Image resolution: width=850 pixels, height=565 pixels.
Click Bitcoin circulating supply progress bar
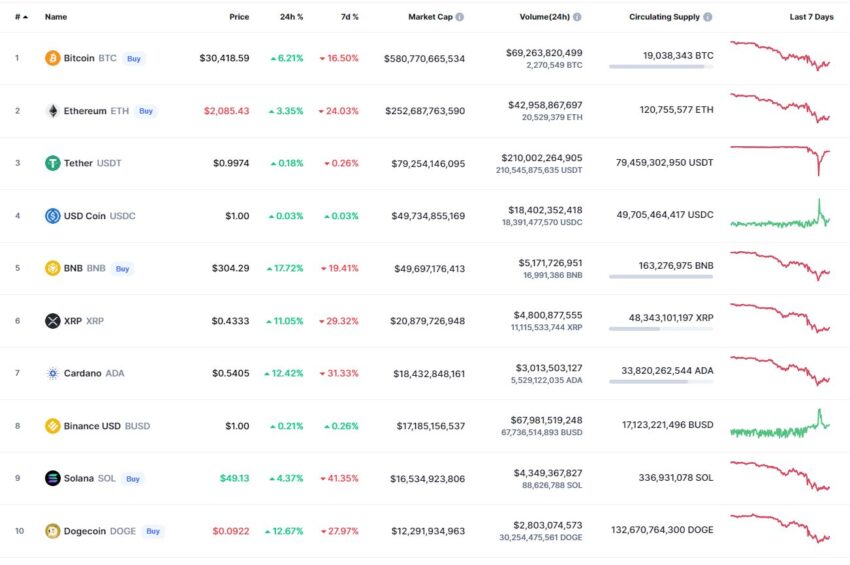click(661, 67)
